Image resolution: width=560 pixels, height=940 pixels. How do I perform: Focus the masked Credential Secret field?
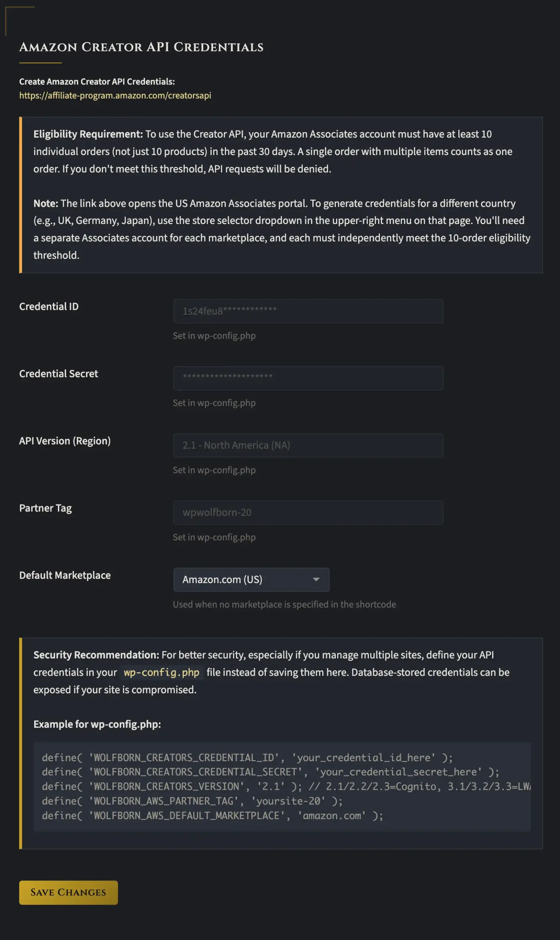pyautogui.click(x=308, y=378)
